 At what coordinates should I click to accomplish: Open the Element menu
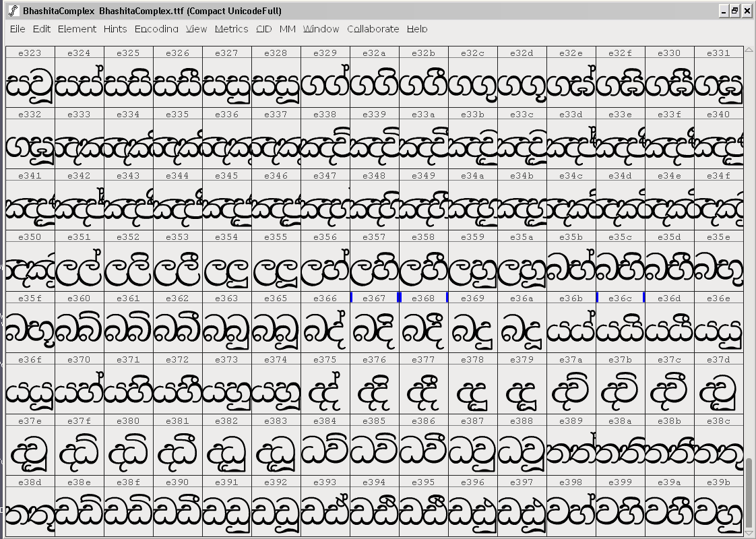click(x=77, y=29)
